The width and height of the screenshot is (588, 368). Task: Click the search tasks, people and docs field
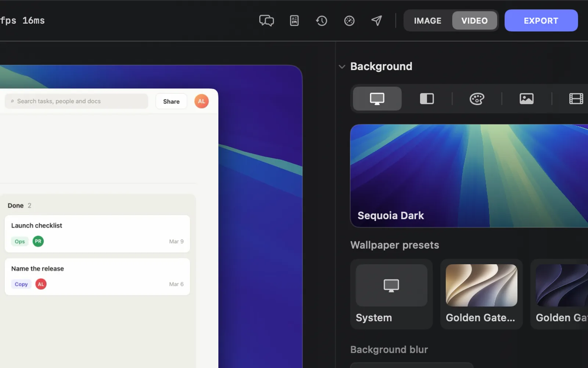(x=76, y=101)
